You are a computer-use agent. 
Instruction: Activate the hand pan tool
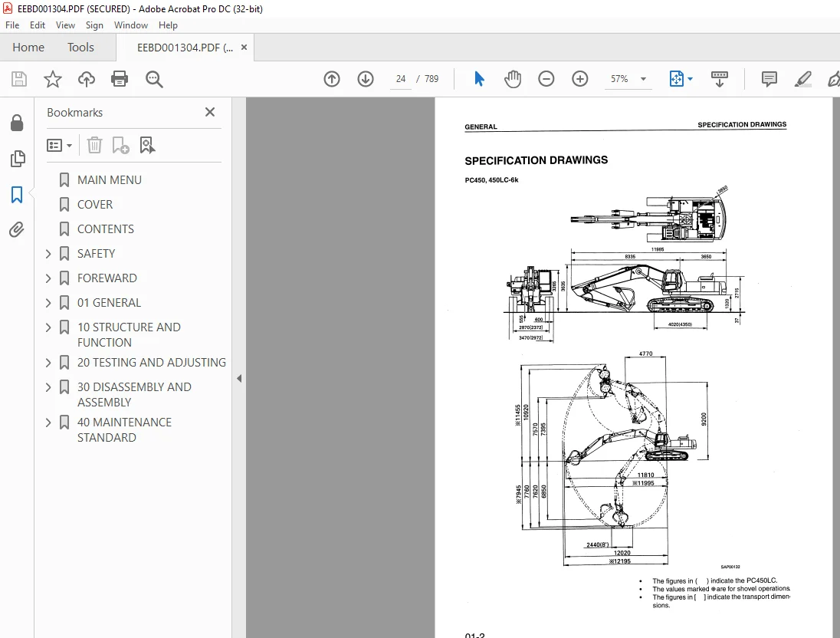coord(513,79)
